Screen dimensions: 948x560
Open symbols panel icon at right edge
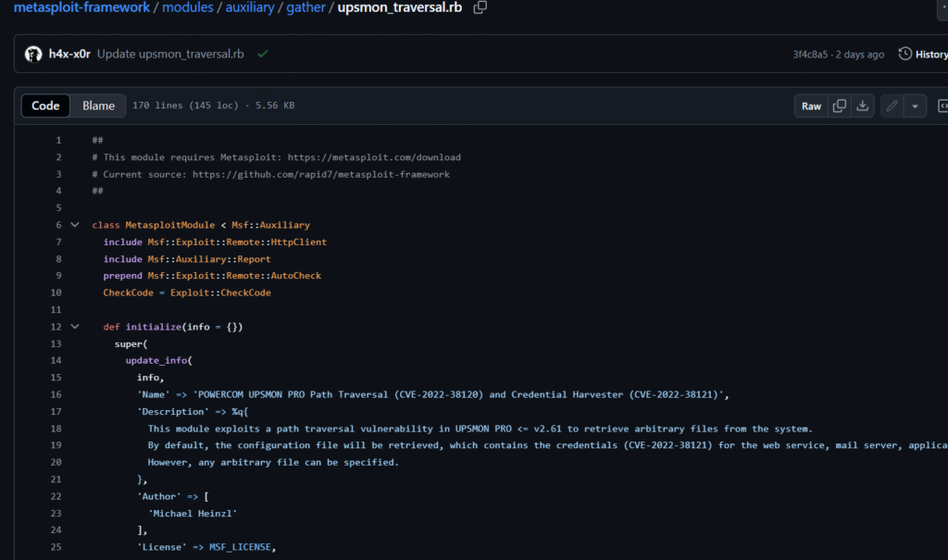pyautogui.click(x=942, y=106)
